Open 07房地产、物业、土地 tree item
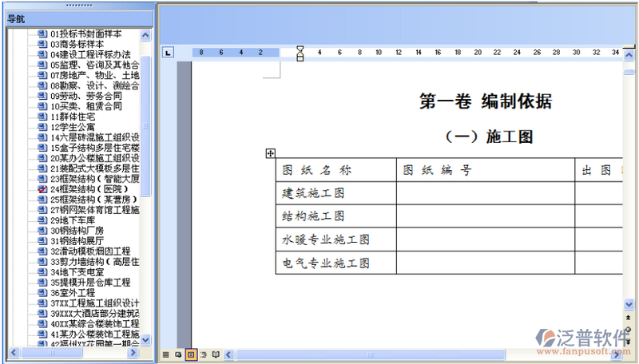Viewport: 639px width, 364px height. pos(94,75)
